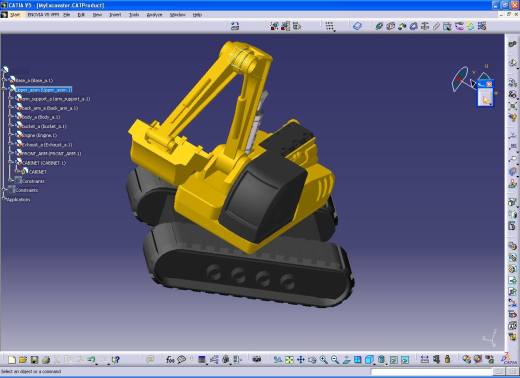This screenshot has width=520, height=378.
Task: Activate the Fit All In view icon
Action: (289, 360)
